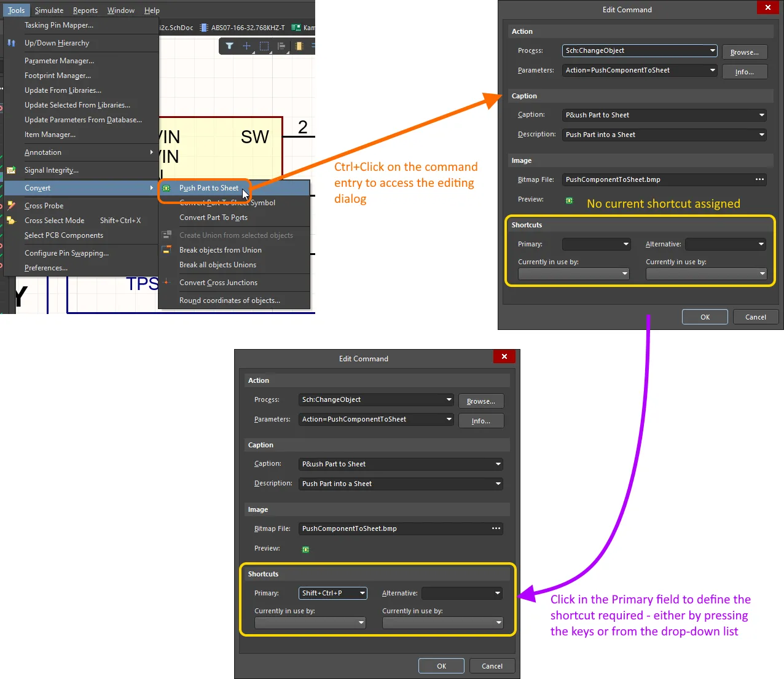This screenshot has height=679, width=784.
Task: Select Convert Part To Ports entry
Action: pyautogui.click(x=234, y=218)
